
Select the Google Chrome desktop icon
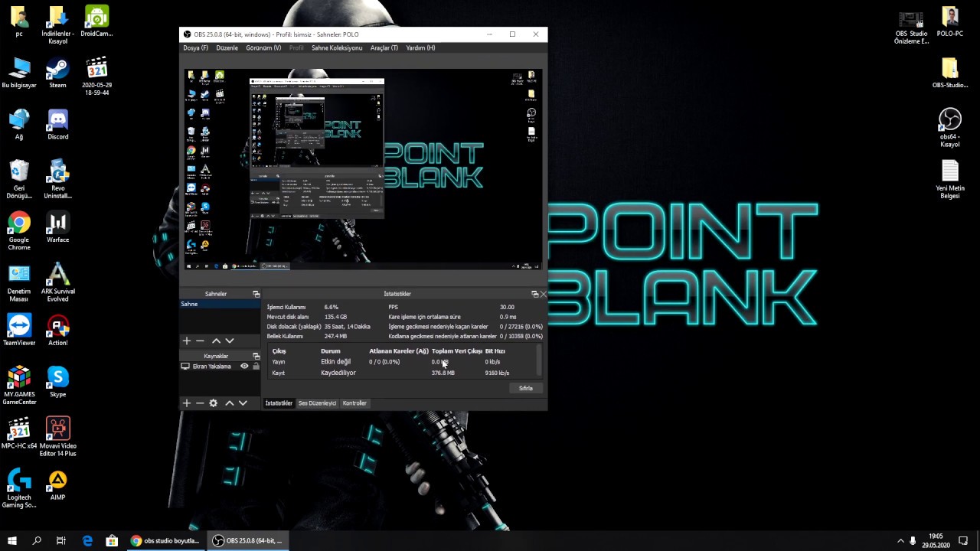tap(19, 231)
